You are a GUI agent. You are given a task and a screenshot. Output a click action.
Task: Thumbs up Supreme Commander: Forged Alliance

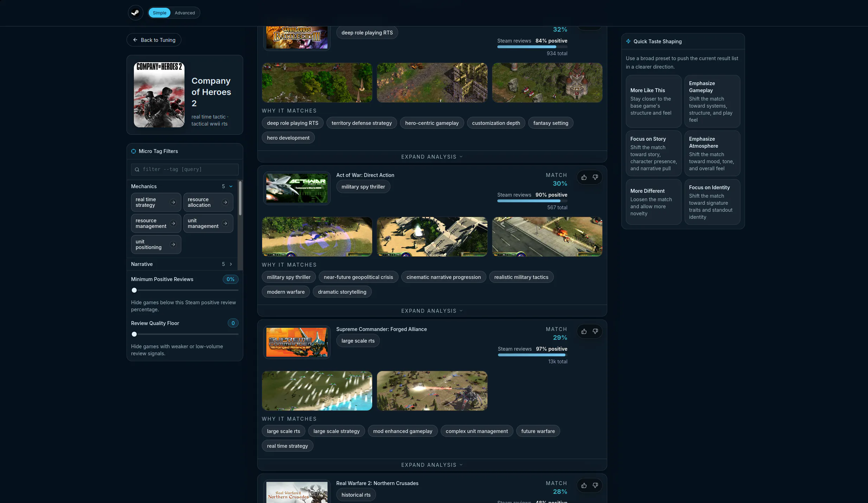pyautogui.click(x=584, y=331)
